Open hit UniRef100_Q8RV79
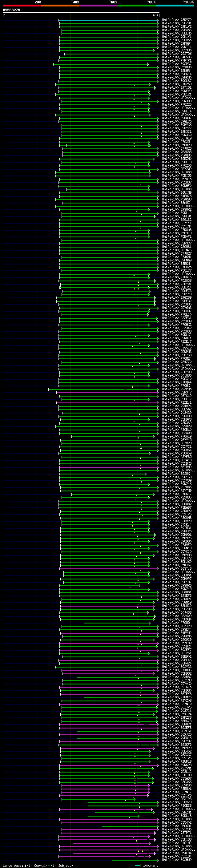Viewport: 197px width, 868px height. [177, 20]
